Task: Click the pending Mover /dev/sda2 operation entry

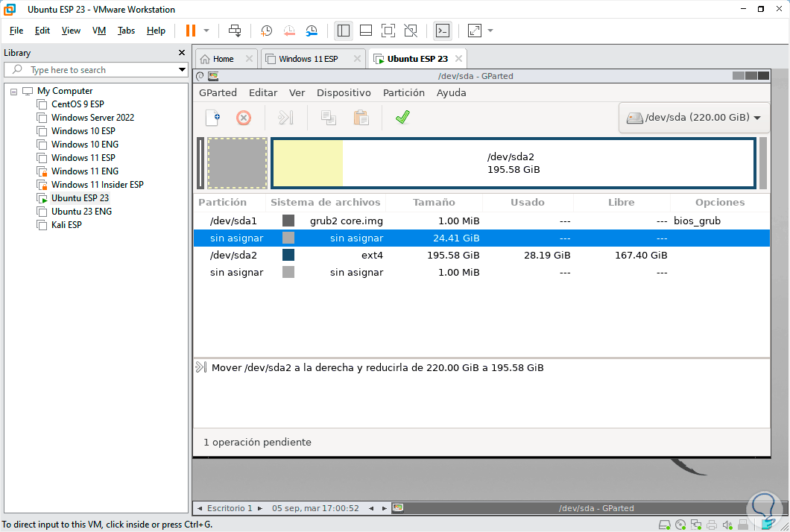Action: click(377, 368)
